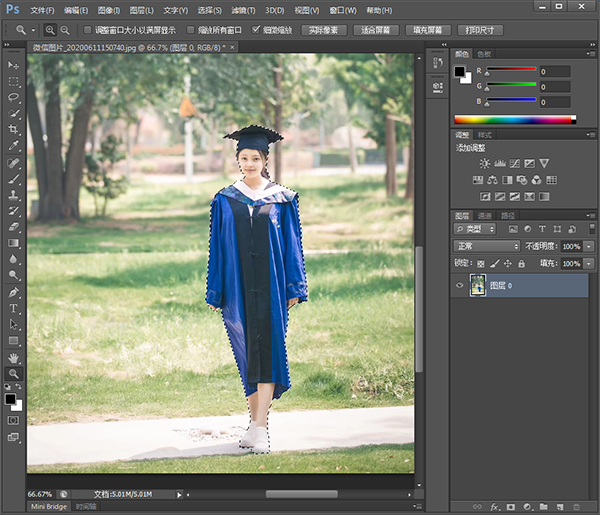Add a Brightness/Contrast adjustment
Image resolution: width=600 pixels, height=515 pixels.
[485, 163]
